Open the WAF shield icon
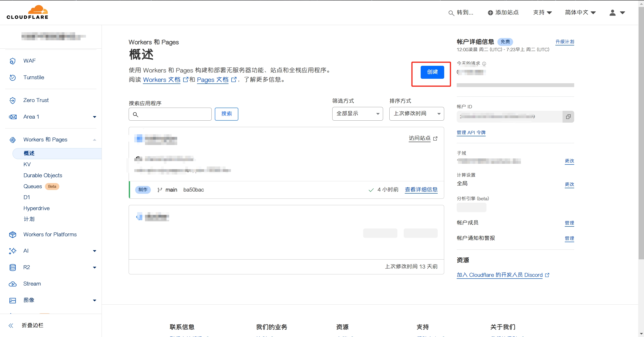 (13, 61)
